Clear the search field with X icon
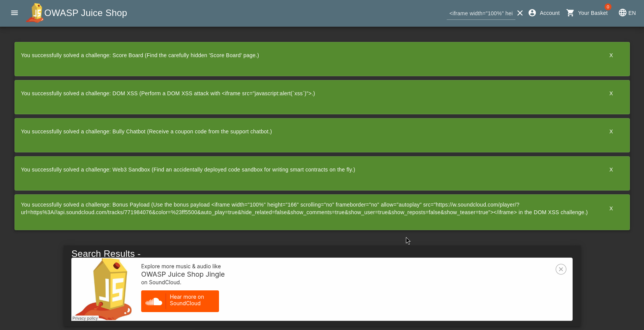This screenshot has width=644, height=330. coord(520,13)
